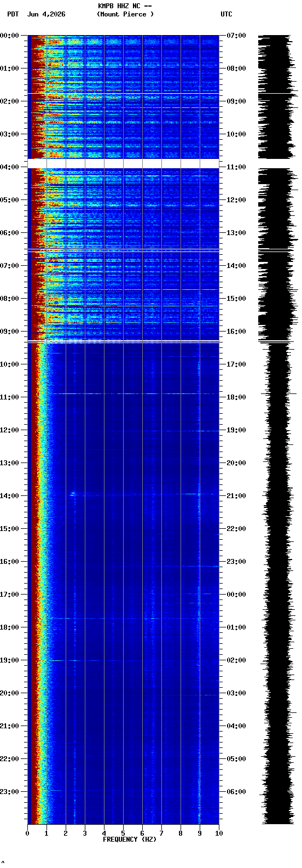Click frequency tick label '9'
The width and height of the screenshot is (302, 868).
click(x=200, y=833)
